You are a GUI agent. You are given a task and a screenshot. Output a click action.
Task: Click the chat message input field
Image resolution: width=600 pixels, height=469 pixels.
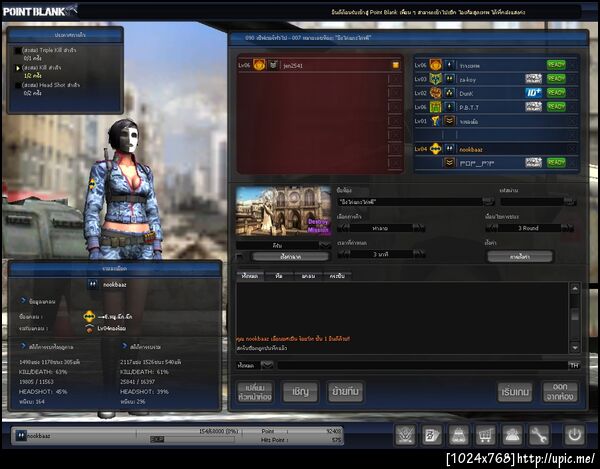pos(422,365)
